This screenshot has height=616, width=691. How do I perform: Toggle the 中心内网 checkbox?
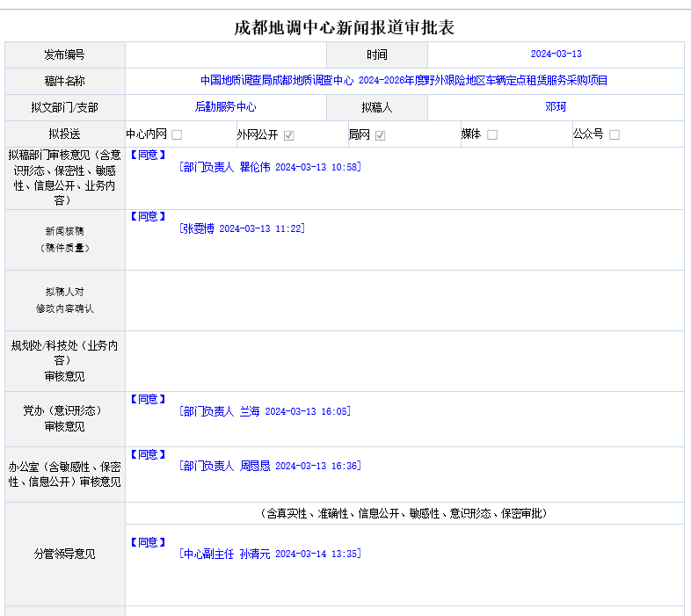(x=177, y=134)
